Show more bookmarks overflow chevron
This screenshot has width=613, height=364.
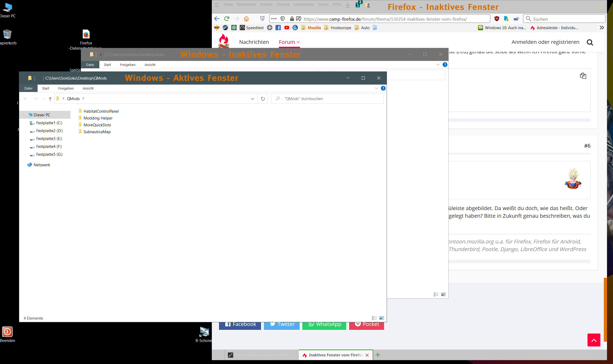(602, 28)
